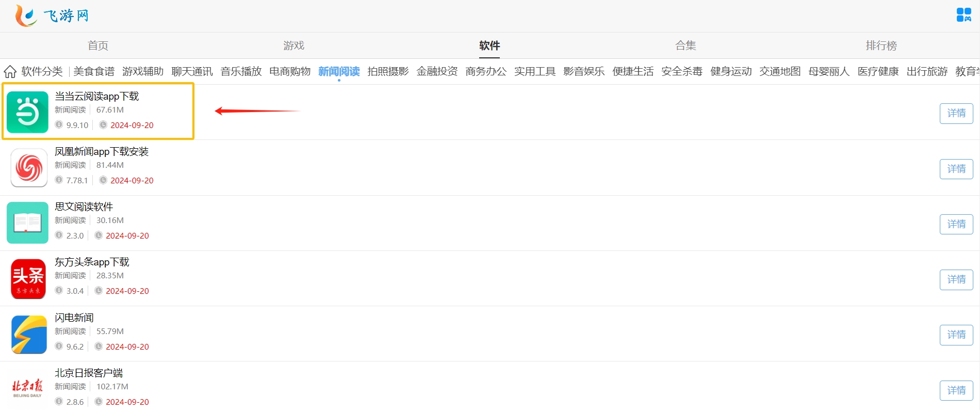Image resolution: width=980 pixels, height=410 pixels.
Task: Click 详情 for 思文阅读软件
Action: (x=956, y=224)
